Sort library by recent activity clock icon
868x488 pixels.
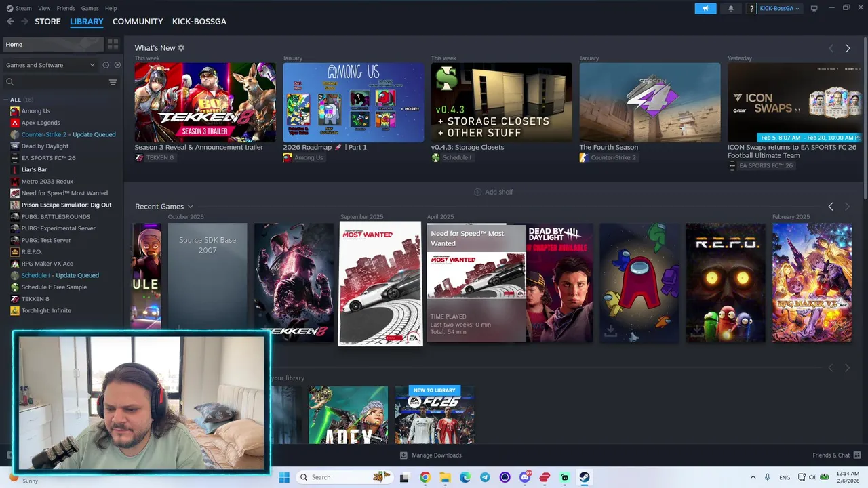pyautogui.click(x=106, y=65)
